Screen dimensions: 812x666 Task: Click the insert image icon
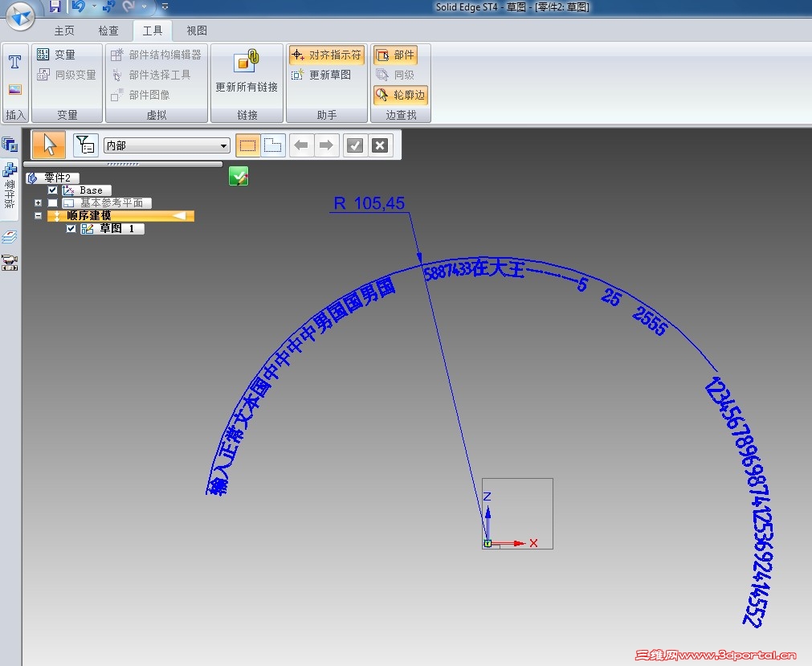tap(14, 90)
